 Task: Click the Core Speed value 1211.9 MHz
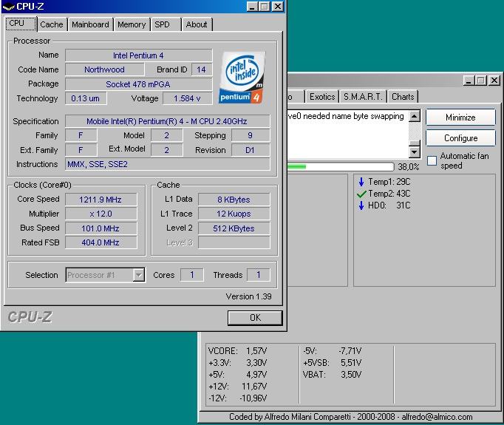pyautogui.click(x=101, y=200)
